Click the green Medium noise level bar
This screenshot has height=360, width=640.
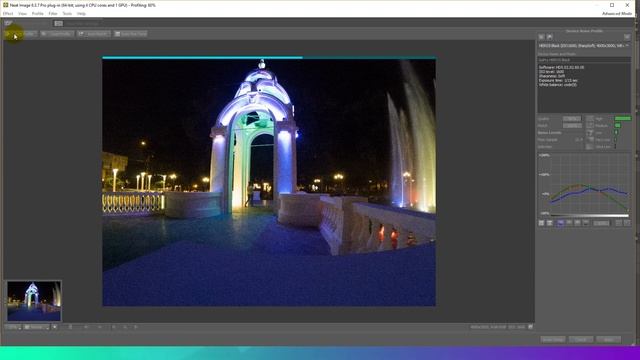click(x=618, y=125)
